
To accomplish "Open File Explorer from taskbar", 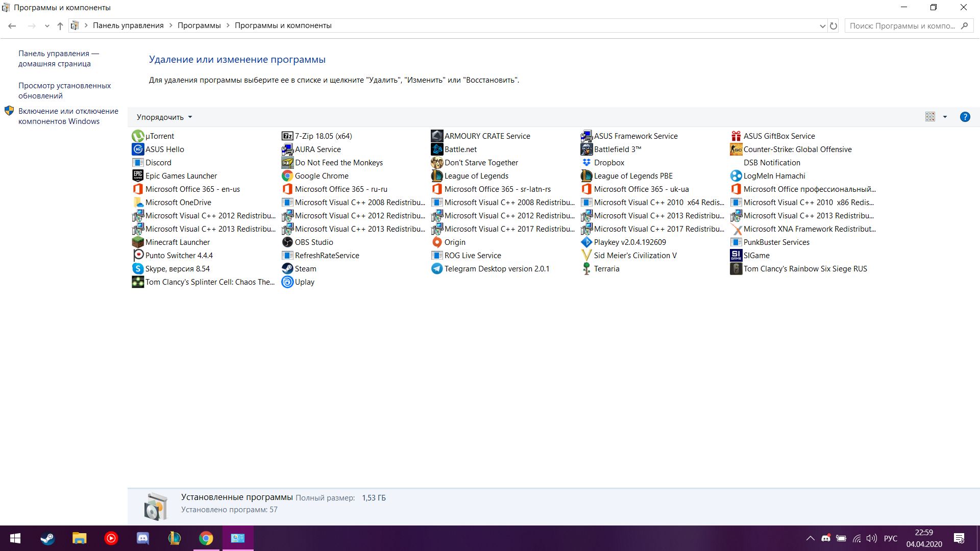I will (x=79, y=538).
